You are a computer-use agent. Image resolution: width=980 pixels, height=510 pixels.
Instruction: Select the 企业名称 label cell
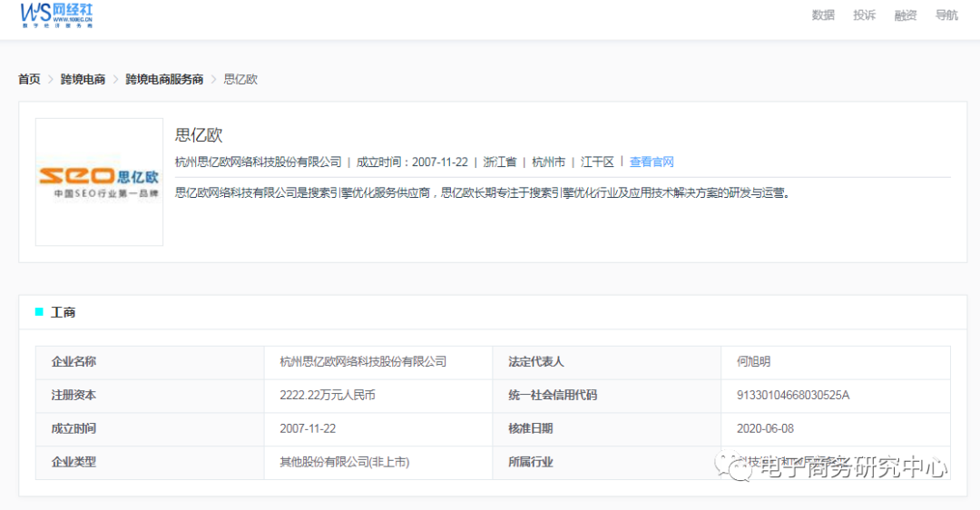(x=150, y=362)
